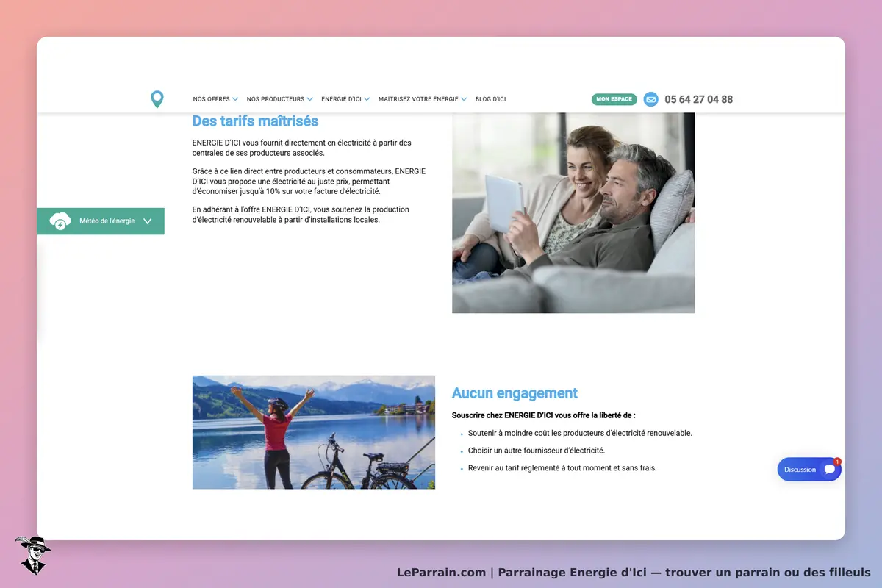
Task: Click the cloud lightning weather icon
Action: pos(60,220)
